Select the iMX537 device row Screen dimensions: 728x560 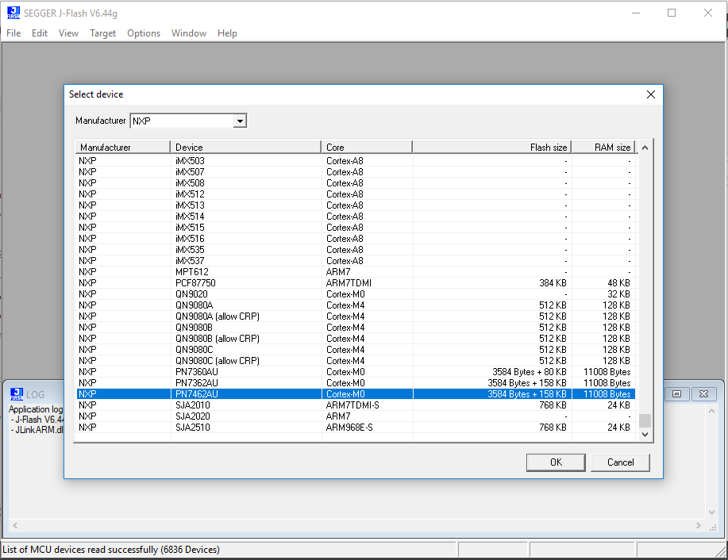pyautogui.click(x=356, y=261)
